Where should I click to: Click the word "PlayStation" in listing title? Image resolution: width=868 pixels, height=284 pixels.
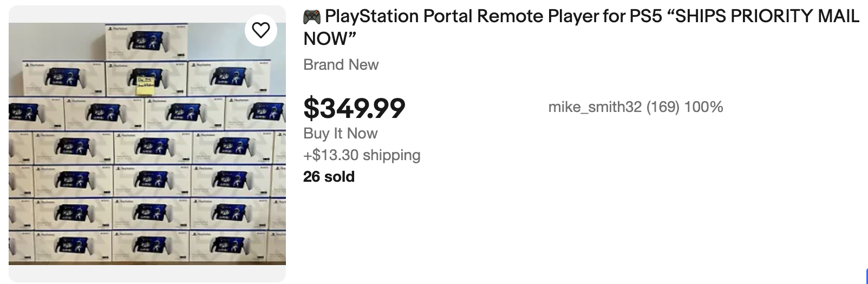[x=371, y=17]
